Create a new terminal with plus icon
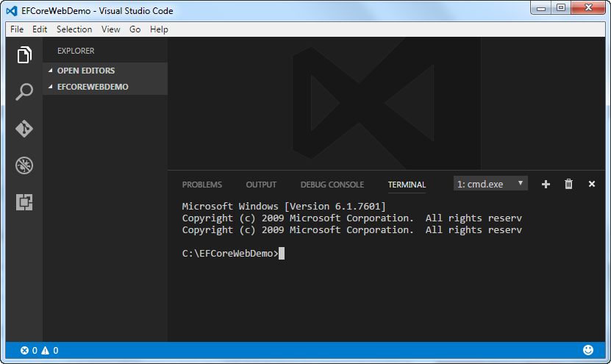This screenshot has width=611, height=364. (546, 184)
